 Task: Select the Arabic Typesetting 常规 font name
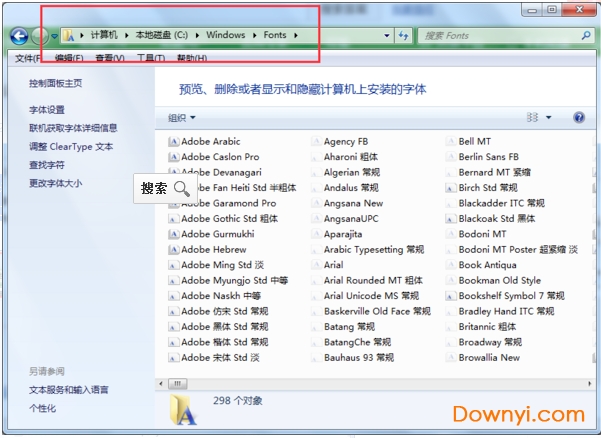(x=374, y=250)
